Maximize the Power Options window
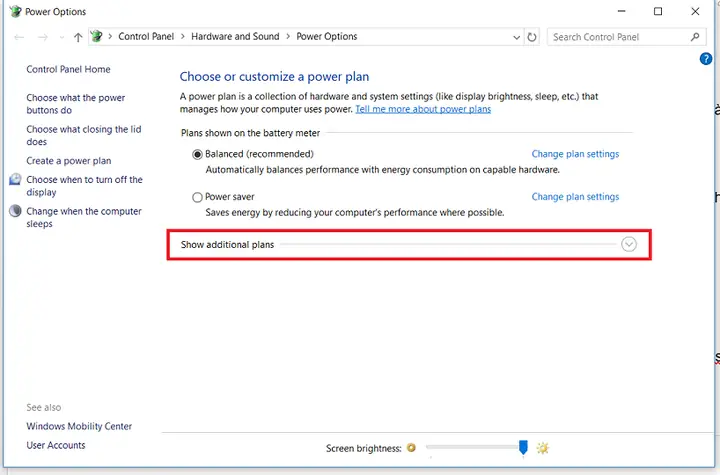The width and height of the screenshot is (720, 475). (x=658, y=11)
